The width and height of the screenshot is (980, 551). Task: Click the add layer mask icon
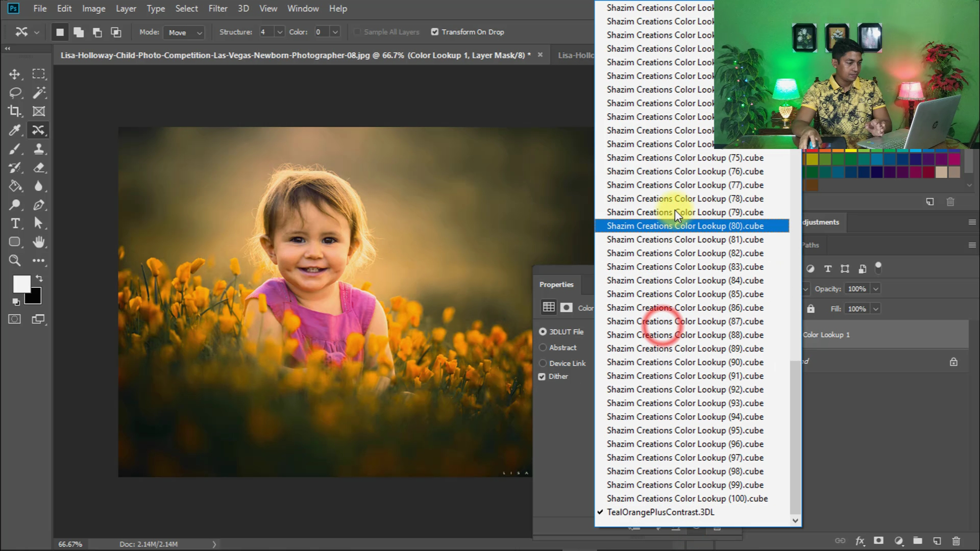coord(879,541)
